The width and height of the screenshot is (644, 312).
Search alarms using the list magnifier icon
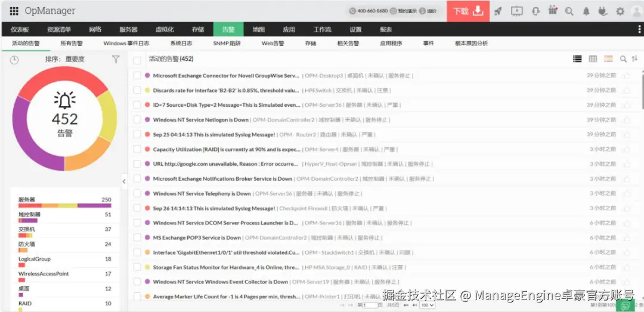[623, 59]
